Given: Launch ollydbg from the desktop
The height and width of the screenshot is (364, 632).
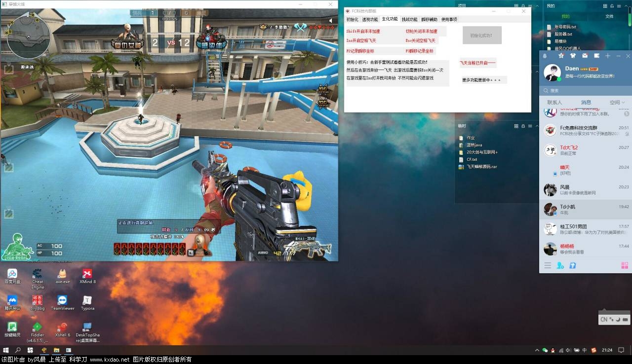Looking at the screenshot, I should tap(38, 303).
